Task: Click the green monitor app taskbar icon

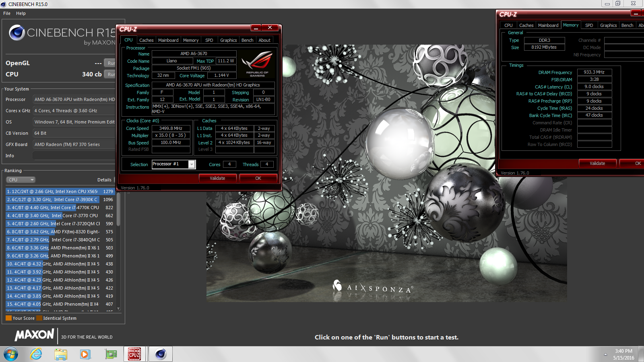Action: [x=111, y=354]
